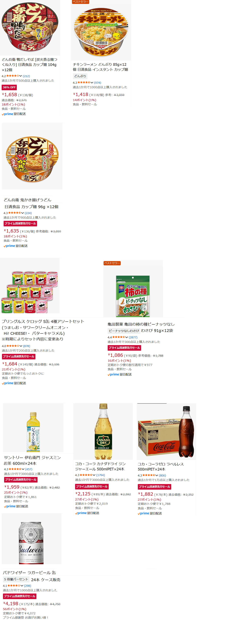The height and width of the screenshot is (644, 245).
Task: Open Coca-Cola Zero case product image
Action: [166, 431]
